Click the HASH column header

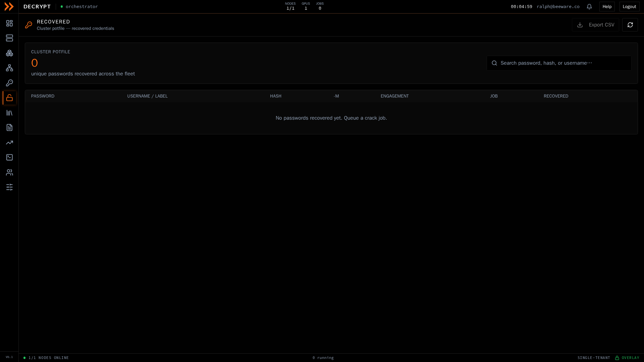coord(276,96)
